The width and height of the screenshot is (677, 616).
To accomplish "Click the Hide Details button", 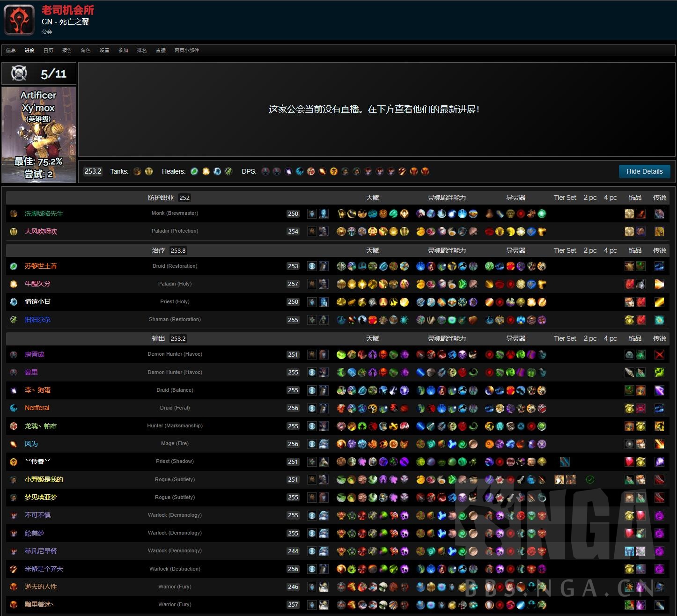I will [x=645, y=171].
